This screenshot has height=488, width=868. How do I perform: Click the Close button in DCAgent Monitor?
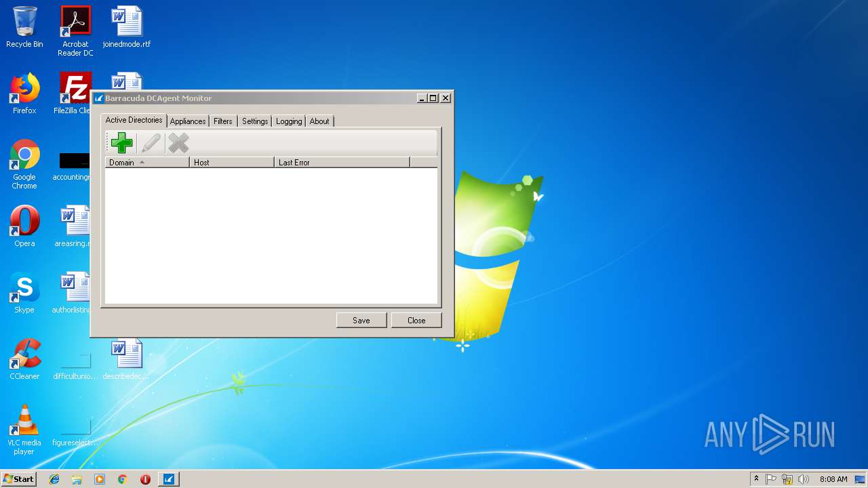pyautogui.click(x=416, y=320)
